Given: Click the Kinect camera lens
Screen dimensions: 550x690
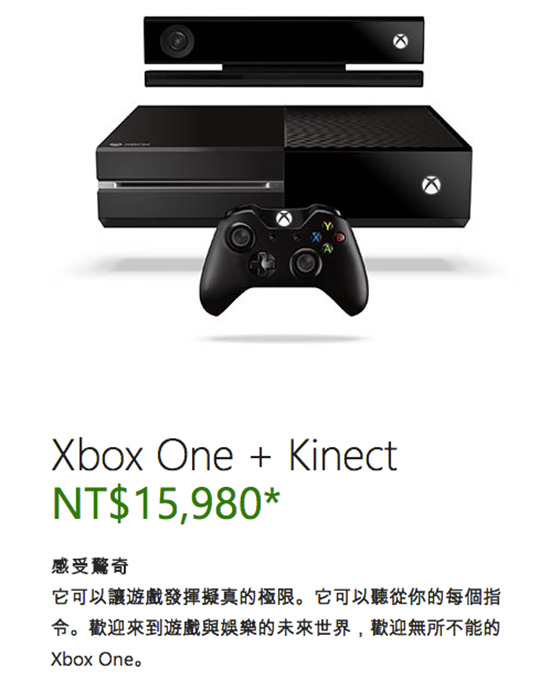Looking at the screenshot, I should 177,41.
